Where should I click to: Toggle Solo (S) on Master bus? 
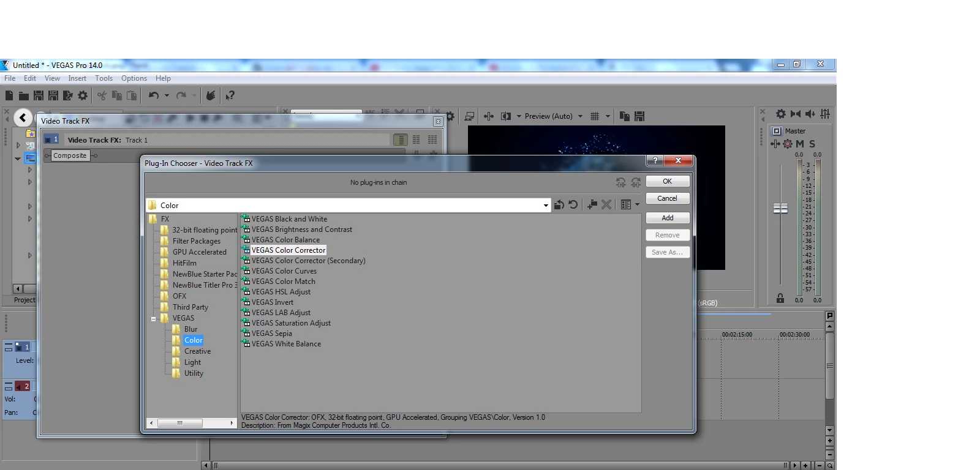812,144
